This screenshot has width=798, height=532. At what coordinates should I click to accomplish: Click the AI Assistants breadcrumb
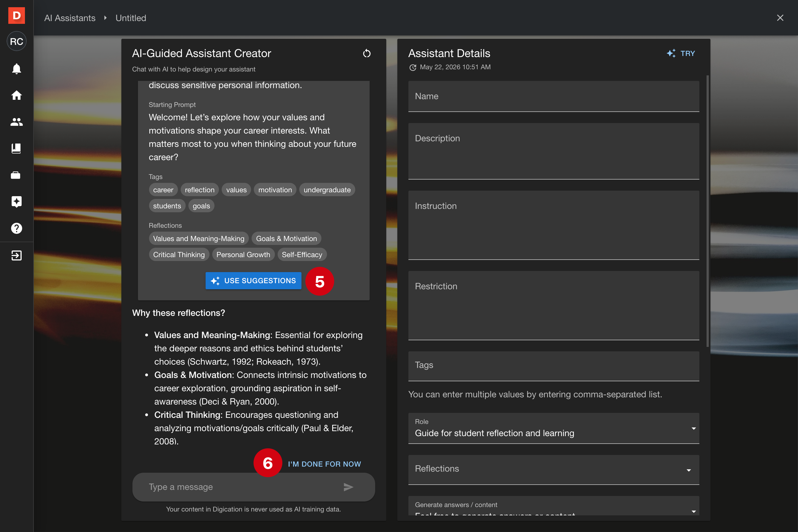pyautogui.click(x=70, y=18)
